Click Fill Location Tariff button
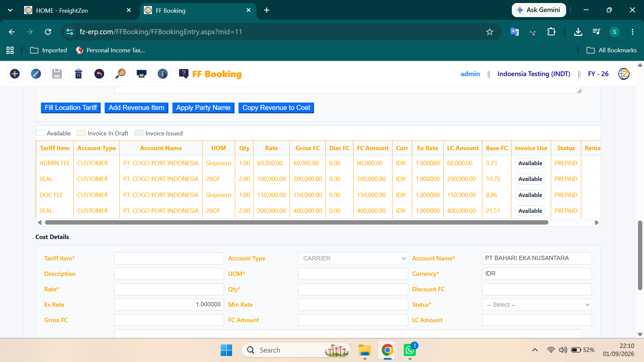 click(71, 108)
